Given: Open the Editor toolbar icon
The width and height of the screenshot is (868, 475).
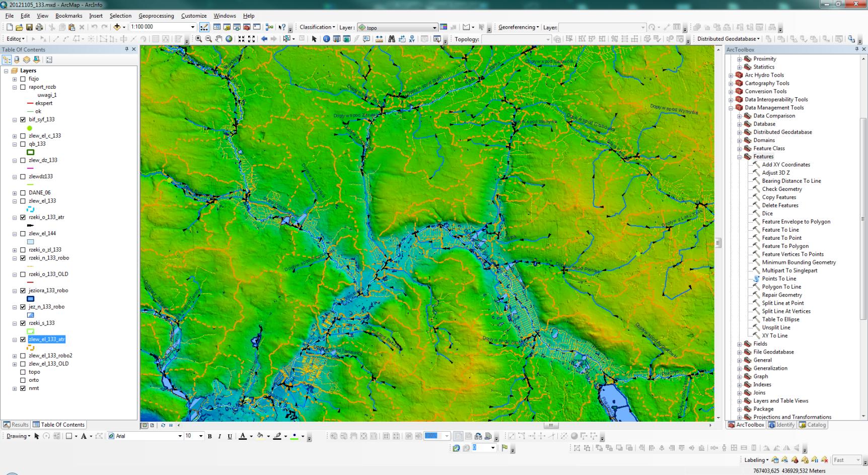Looking at the screenshot, I should click(204, 27).
